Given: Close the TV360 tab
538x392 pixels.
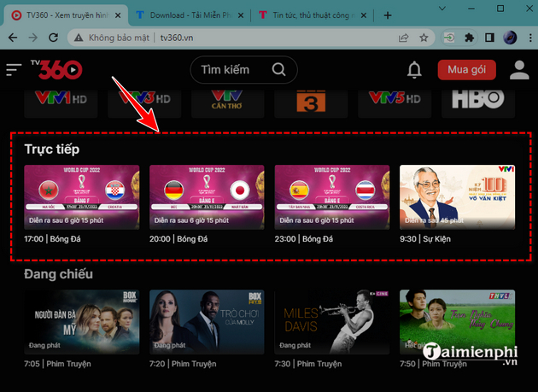Looking at the screenshot, I should coord(118,15).
